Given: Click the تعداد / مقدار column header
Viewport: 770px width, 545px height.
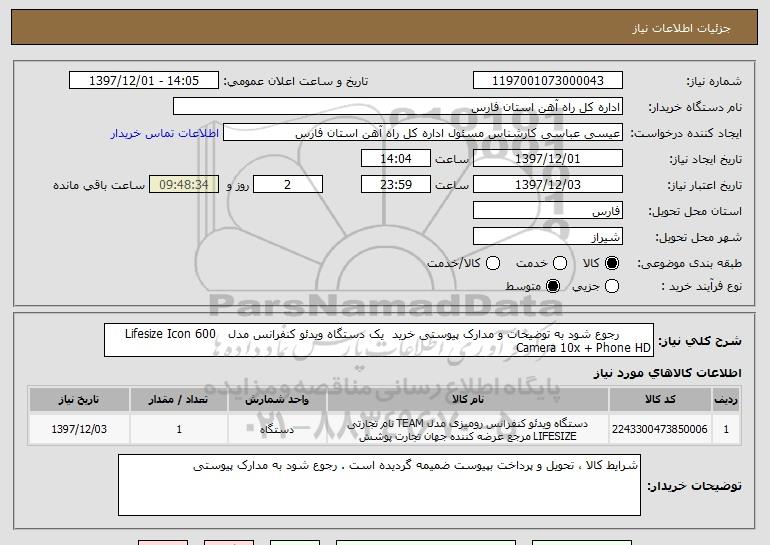Looking at the screenshot, I should pos(179,400).
